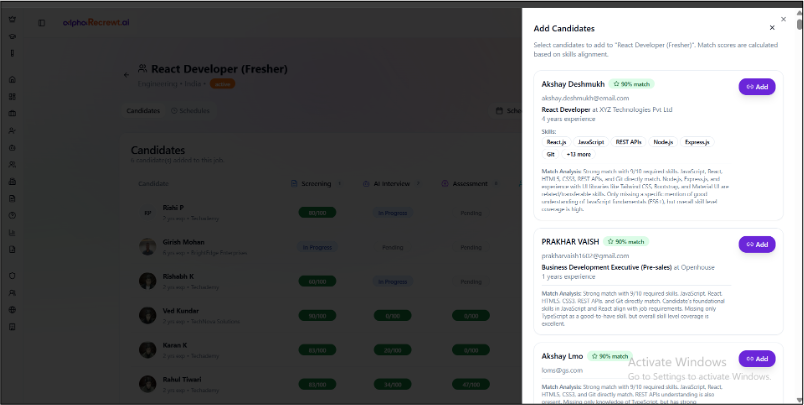
Task: Select akshay.deshmukh@email.com address
Action: [585, 98]
